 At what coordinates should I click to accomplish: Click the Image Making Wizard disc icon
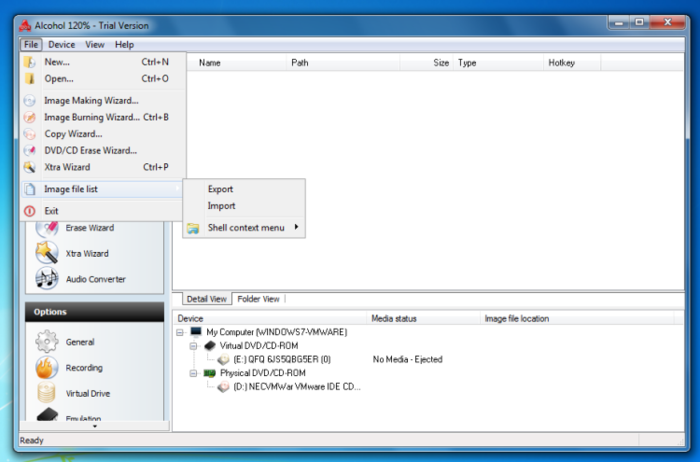tap(29, 100)
